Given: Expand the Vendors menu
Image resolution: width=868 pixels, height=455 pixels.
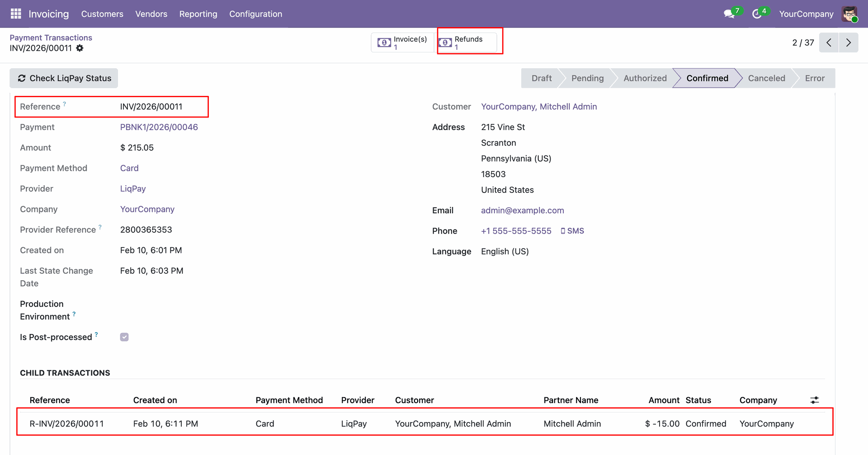Looking at the screenshot, I should coord(151,14).
